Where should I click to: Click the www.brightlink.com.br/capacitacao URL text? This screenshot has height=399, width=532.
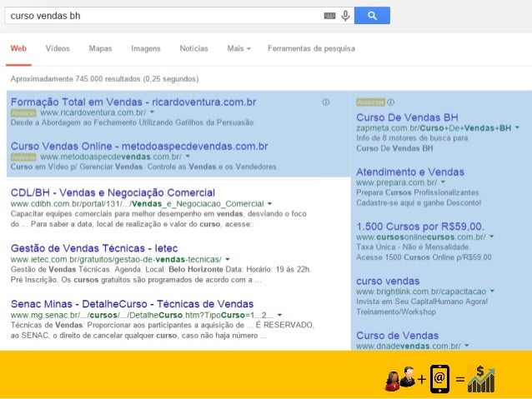point(421,292)
